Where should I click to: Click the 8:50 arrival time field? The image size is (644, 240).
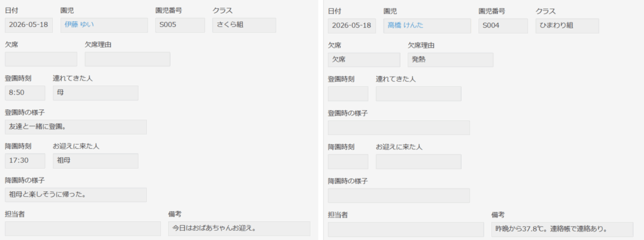[x=25, y=93]
